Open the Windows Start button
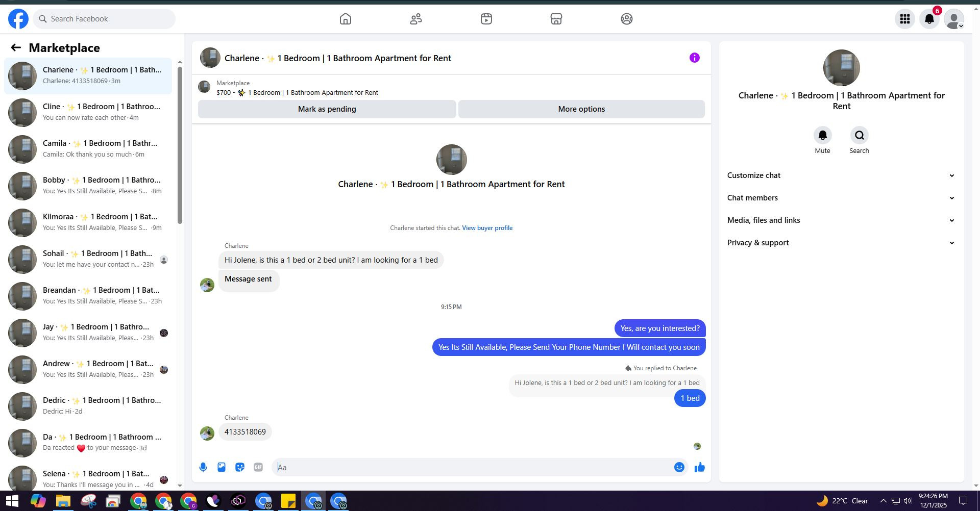Screen dimensions: 980x511 click(x=12, y=501)
